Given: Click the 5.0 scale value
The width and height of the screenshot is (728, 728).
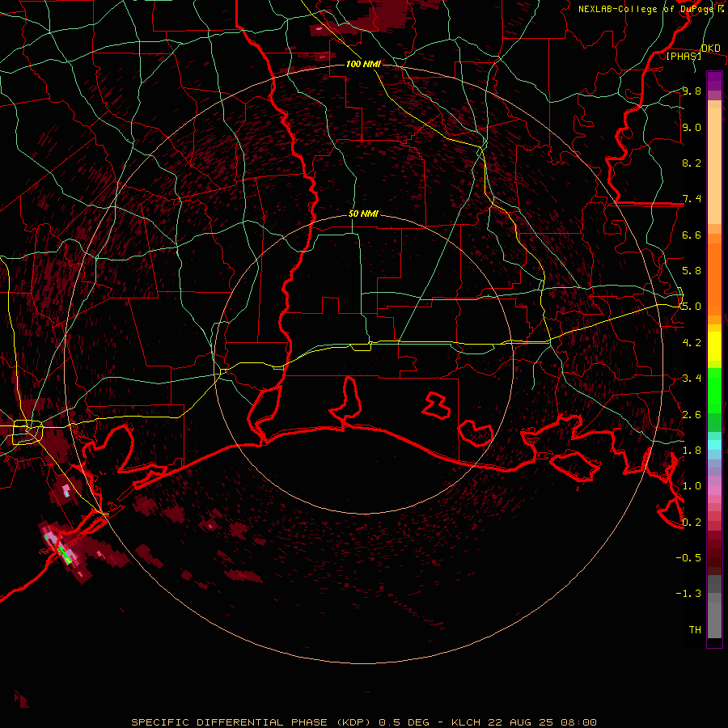Looking at the screenshot, I should (x=692, y=307).
